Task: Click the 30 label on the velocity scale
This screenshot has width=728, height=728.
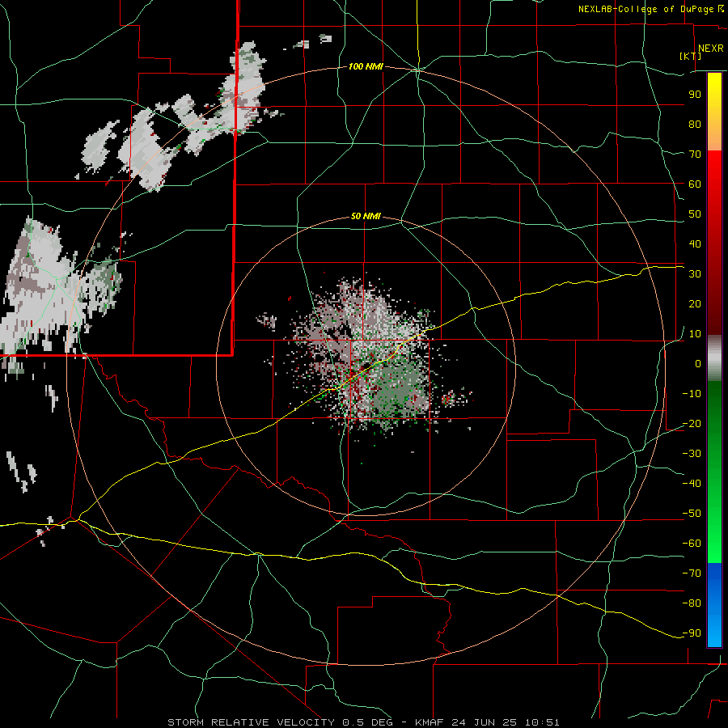Action: click(695, 274)
